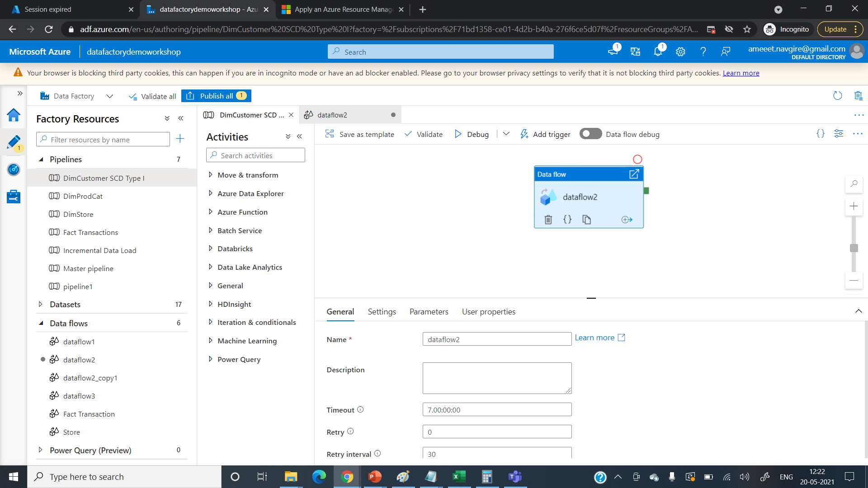The width and height of the screenshot is (868, 488).
Task: Open the dataflow2 activity code braces icon
Action: [567, 220]
